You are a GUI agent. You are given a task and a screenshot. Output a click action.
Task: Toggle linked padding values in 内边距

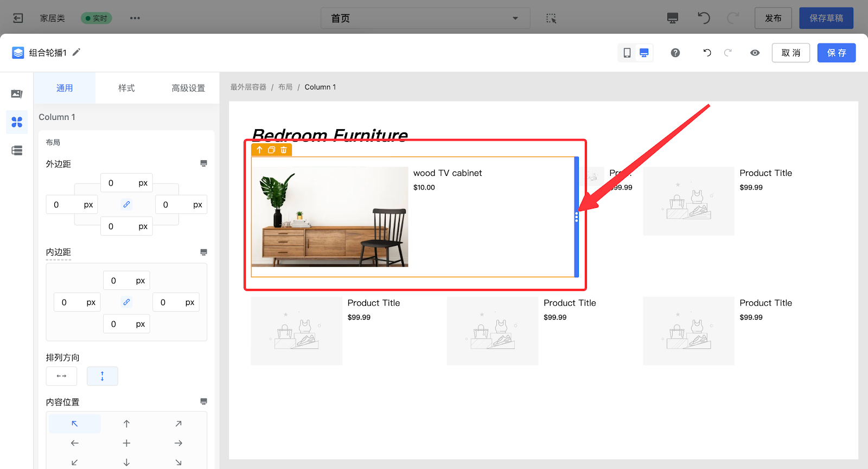point(126,302)
